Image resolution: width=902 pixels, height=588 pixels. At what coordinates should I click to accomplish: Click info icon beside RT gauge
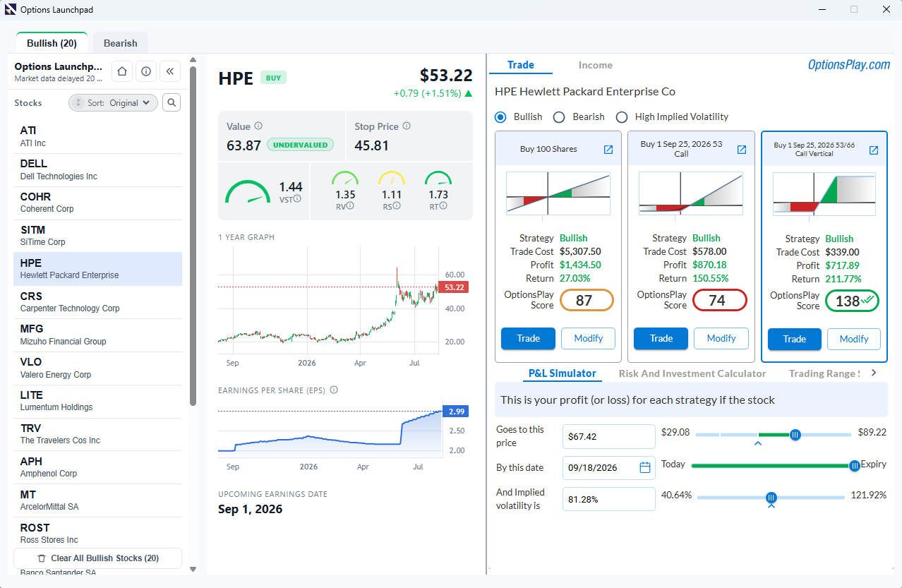click(444, 206)
